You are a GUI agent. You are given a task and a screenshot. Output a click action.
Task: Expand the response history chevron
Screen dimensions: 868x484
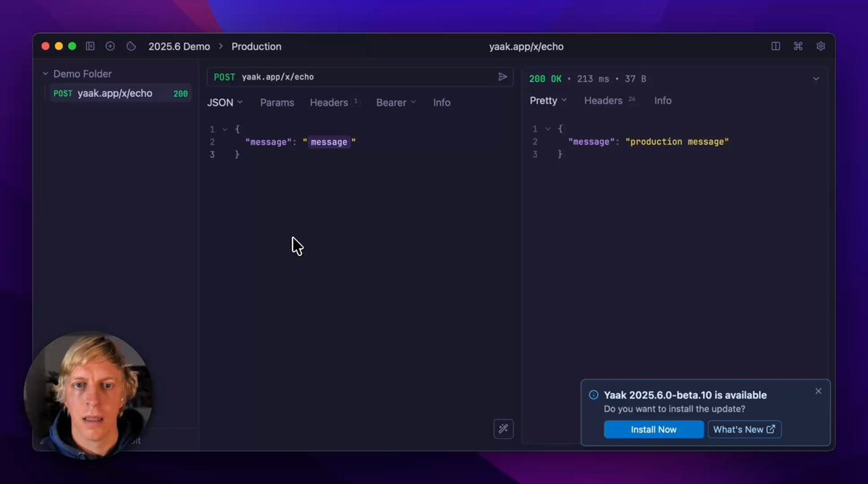(816, 79)
